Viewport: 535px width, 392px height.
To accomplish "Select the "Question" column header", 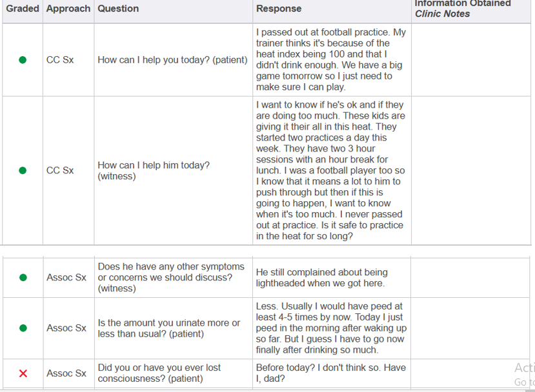I will click(118, 8).
